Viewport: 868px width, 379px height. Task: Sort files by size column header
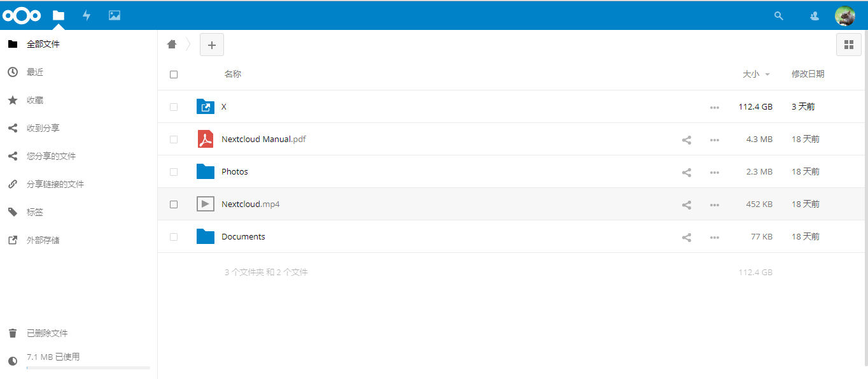click(751, 74)
